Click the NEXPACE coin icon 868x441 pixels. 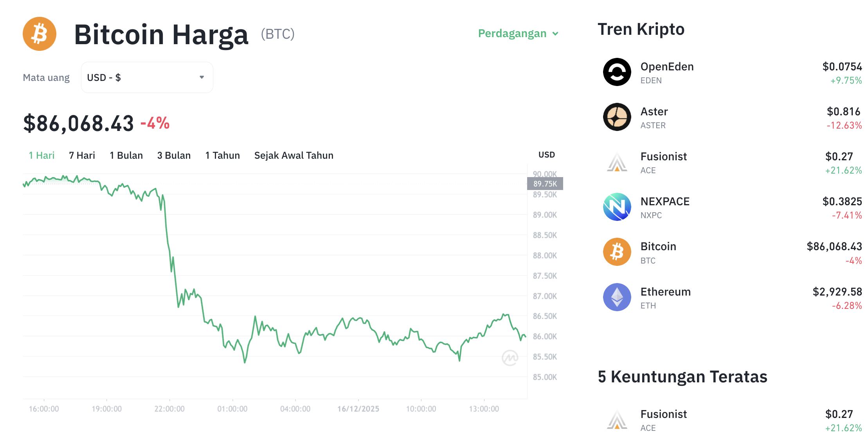point(617,207)
